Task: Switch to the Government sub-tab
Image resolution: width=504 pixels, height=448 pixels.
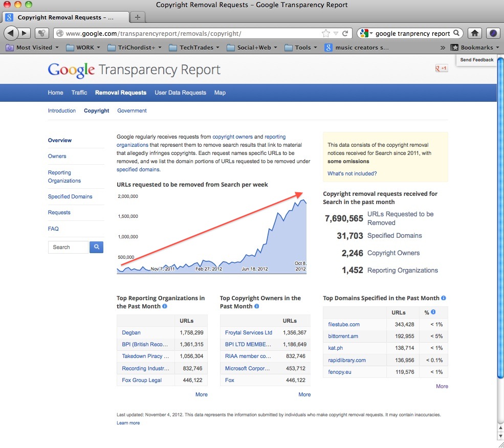Action: point(132,110)
